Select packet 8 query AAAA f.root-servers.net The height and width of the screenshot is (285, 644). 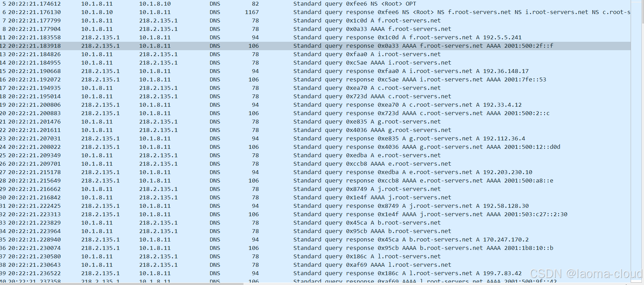click(315, 29)
